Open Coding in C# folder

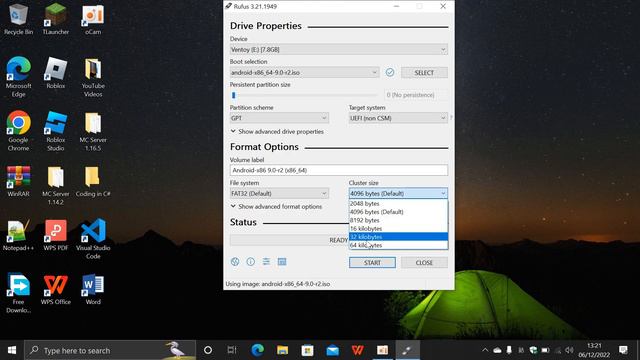pyautogui.click(x=93, y=182)
